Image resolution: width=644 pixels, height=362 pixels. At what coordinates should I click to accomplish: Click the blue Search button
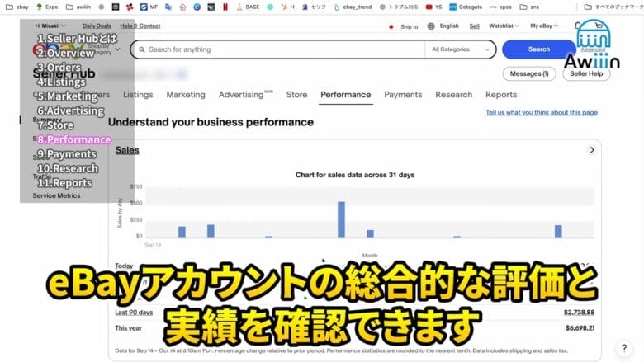(538, 49)
